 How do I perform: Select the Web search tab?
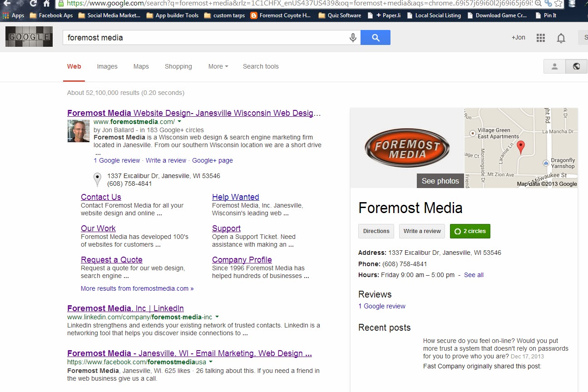click(x=74, y=66)
